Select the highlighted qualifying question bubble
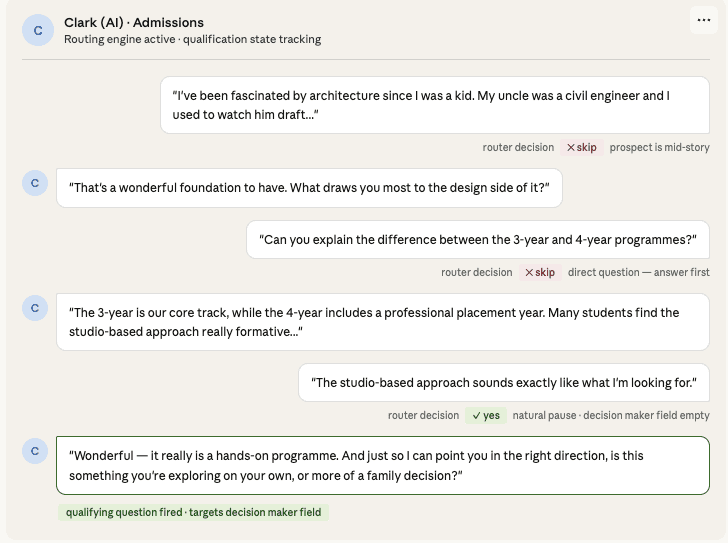 click(x=382, y=465)
